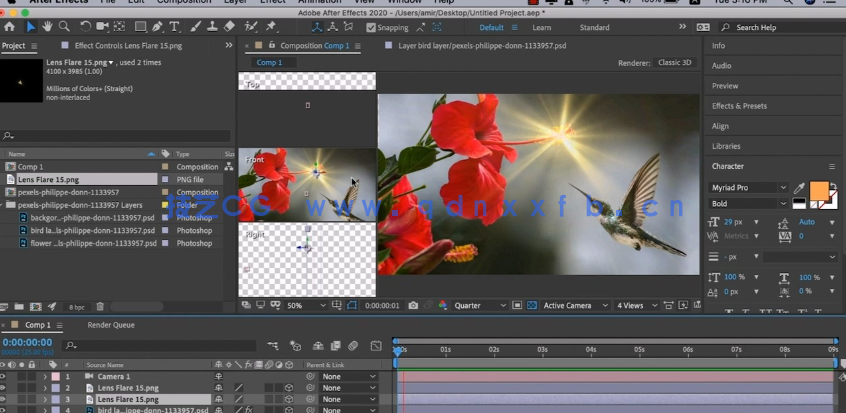
Task: Select the Default workspace
Action: tap(491, 28)
